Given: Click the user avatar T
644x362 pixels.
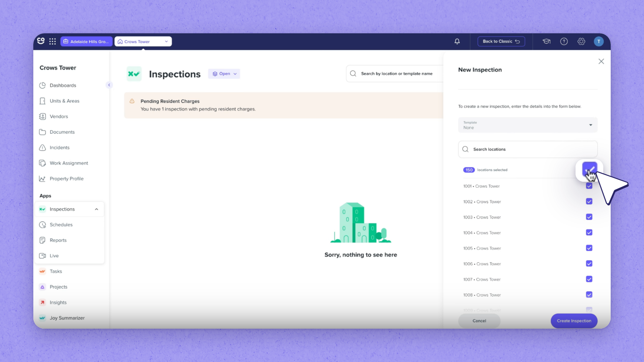Looking at the screenshot, I should (598, 41).
